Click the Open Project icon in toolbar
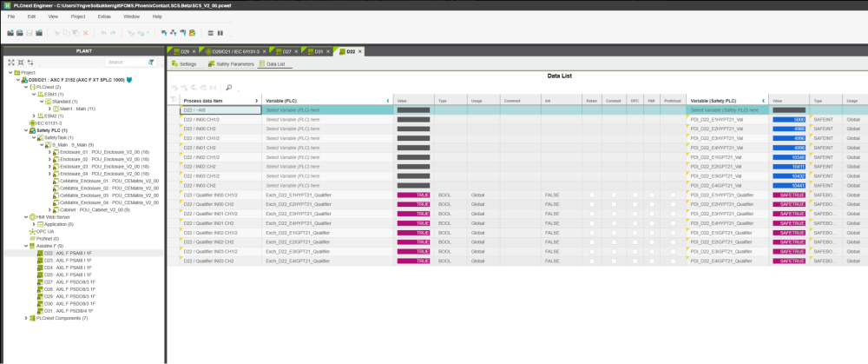 [x=20, y=33]
